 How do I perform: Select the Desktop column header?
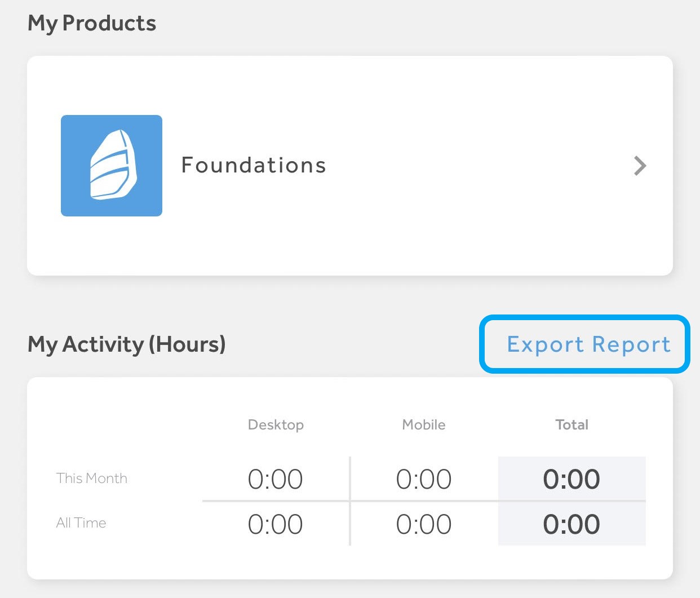[276, 425]
